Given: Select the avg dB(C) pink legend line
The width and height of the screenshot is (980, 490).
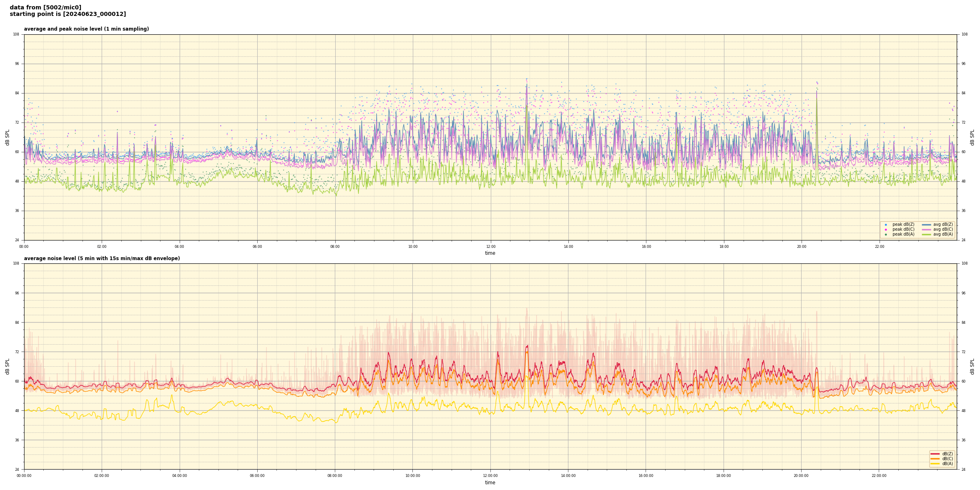Looking at the screenshot, I should (x=927, y=229).
